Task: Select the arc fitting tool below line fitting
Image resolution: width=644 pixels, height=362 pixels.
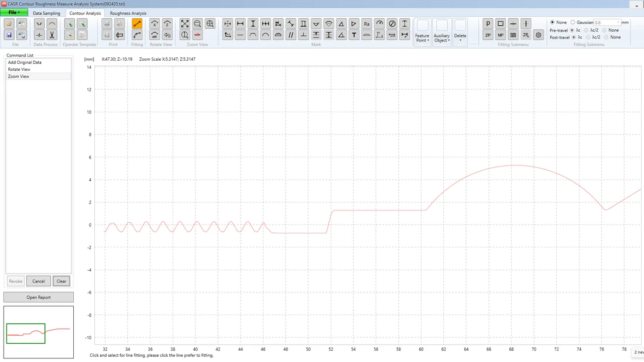Action: (137, 35)
